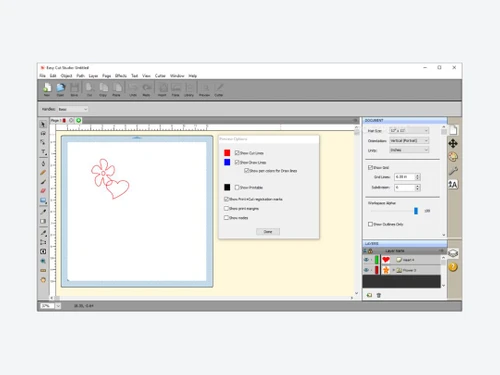Add a new page with green plus
This screenshot has width=500, height=375.
click(x=79, y=120)
